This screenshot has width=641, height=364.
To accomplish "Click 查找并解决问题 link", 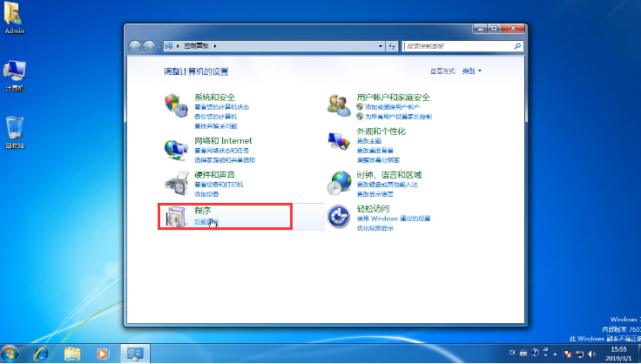I will [x=215, y=126].
